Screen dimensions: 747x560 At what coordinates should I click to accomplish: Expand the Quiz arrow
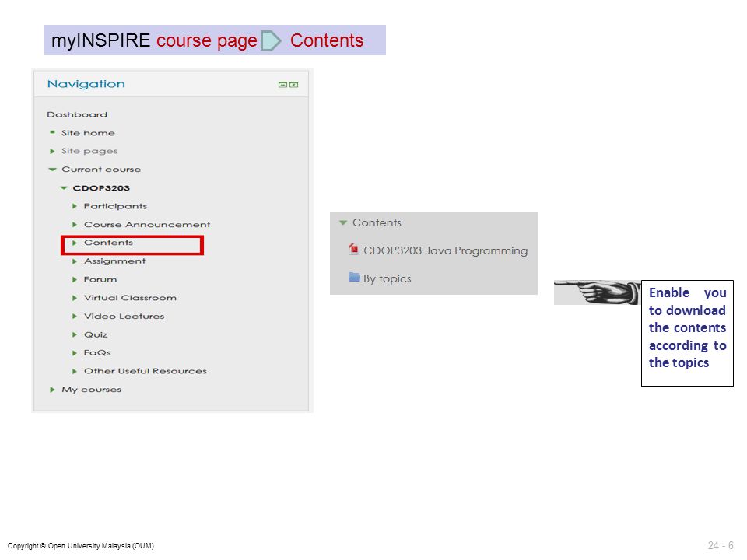75,334
